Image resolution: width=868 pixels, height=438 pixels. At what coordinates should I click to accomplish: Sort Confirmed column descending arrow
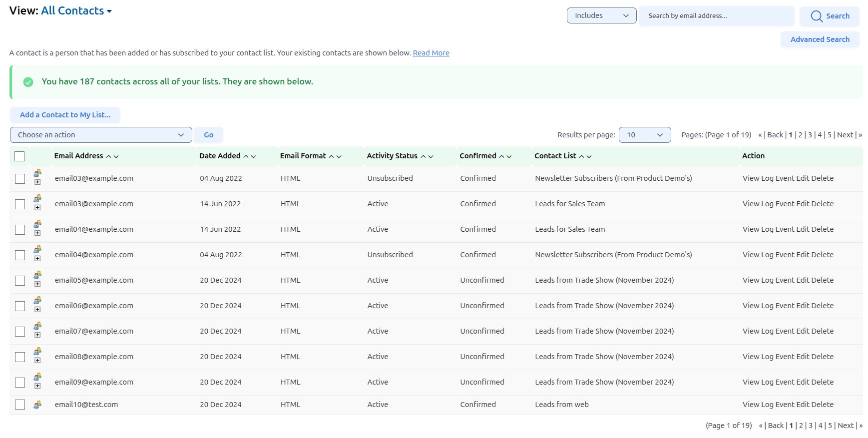(x=509, y=156)
